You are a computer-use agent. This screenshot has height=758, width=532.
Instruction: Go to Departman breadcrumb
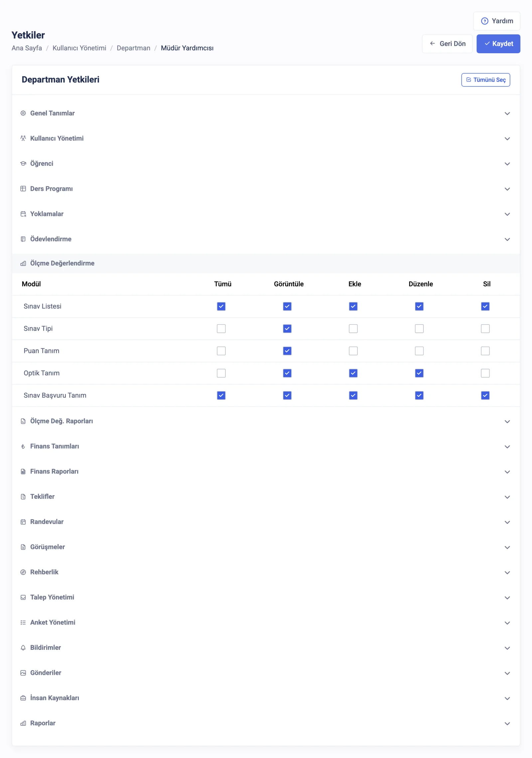pyautogui.click(x=134, y=48)
